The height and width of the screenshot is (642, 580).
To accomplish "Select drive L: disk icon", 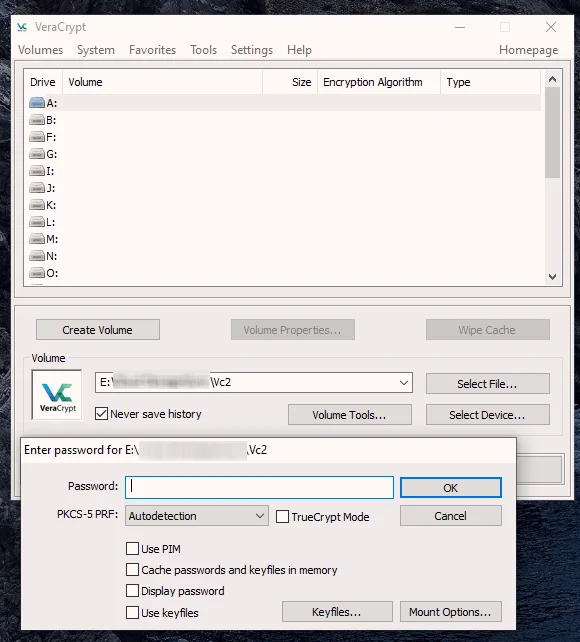I will [x=37, y=222].
